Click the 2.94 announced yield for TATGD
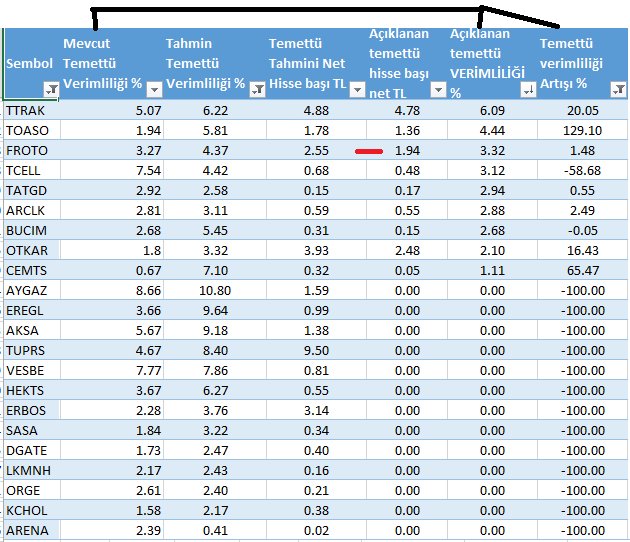Screen dimensions: 630x542 coord(492,190)
